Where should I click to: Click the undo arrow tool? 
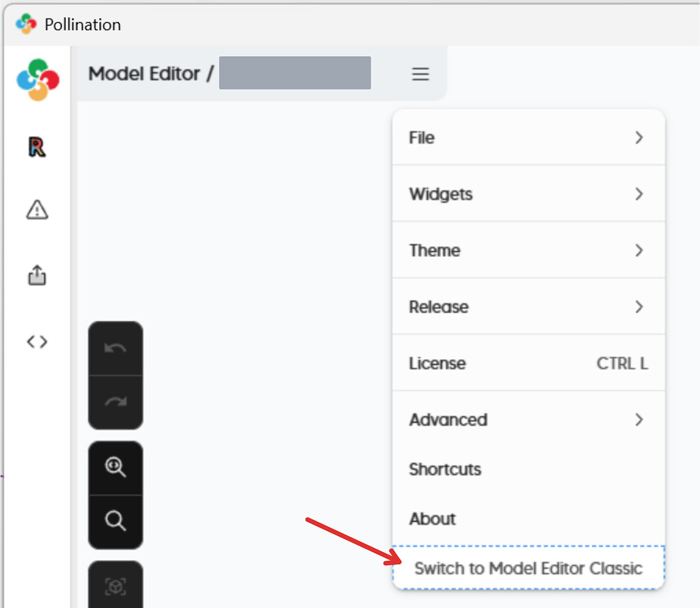click(116, 349)
